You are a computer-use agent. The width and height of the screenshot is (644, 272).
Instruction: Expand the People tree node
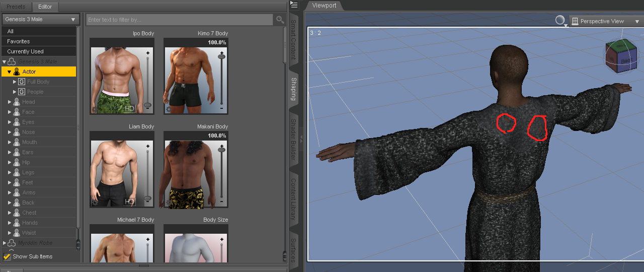(x=15, y=92)
